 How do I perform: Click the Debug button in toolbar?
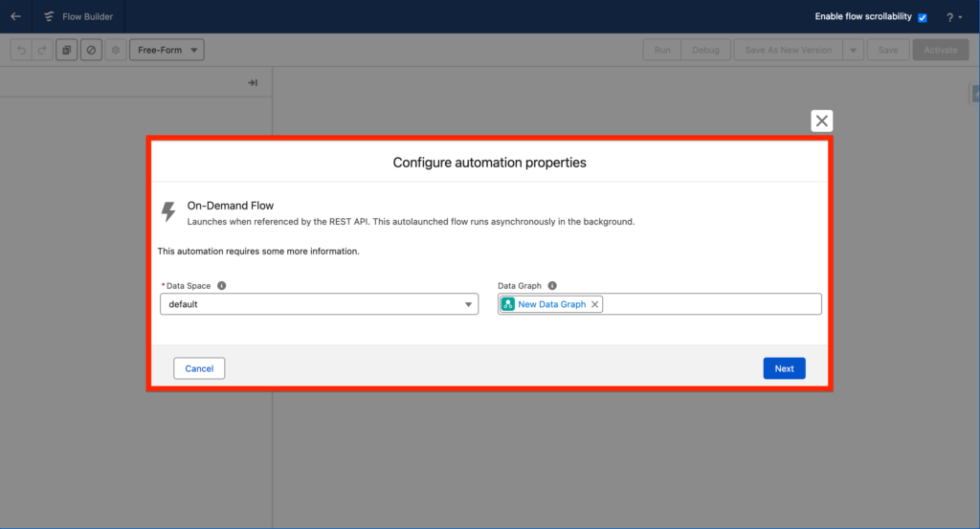pos(705,50)
